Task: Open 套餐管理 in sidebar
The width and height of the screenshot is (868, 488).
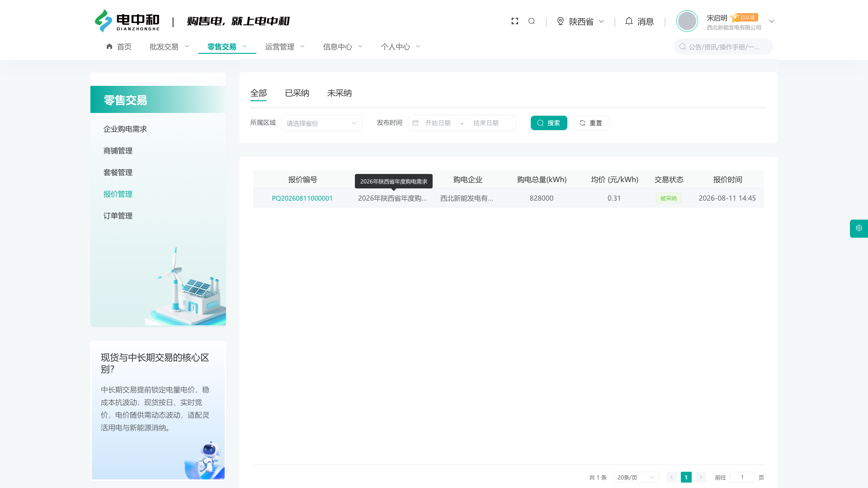Action: [x=118, y=172]
